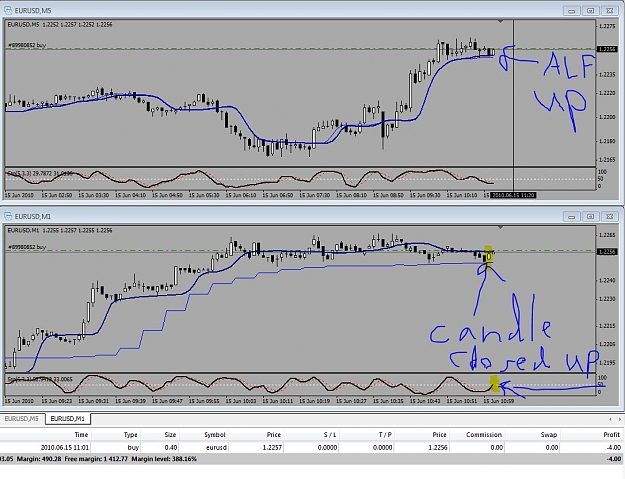Click the chart shift triangle in the M1 chart
Screen dimensions: 625x479
point(501,227)
